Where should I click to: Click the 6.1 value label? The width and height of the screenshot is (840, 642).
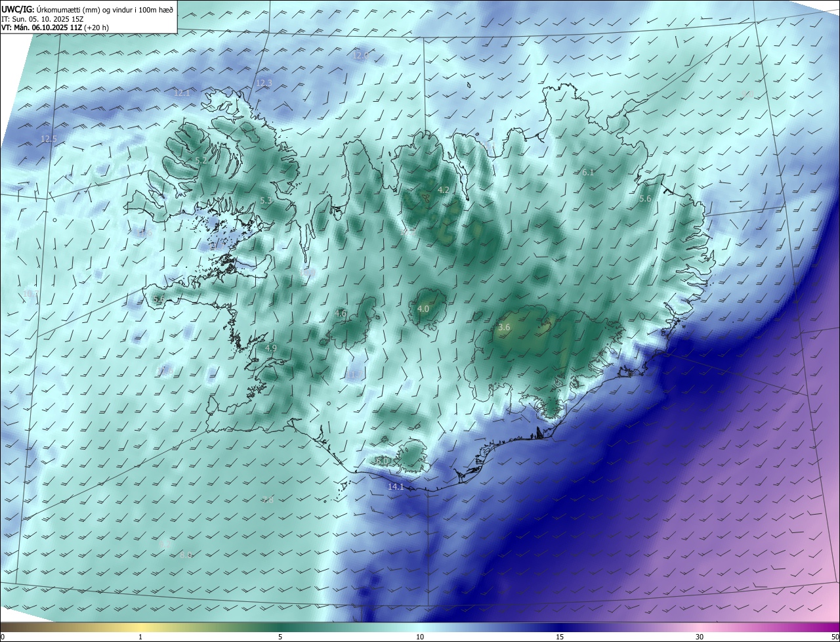tap(588, 172)
